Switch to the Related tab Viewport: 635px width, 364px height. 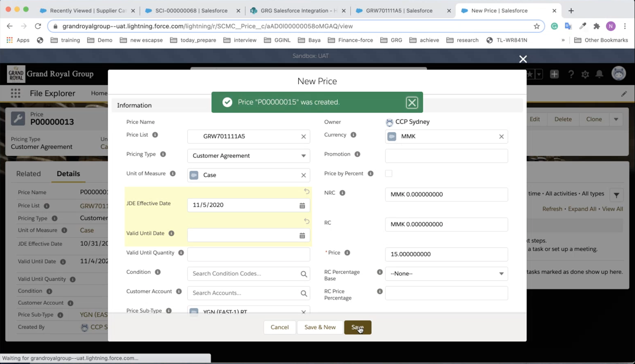click(x=28, y=174)
